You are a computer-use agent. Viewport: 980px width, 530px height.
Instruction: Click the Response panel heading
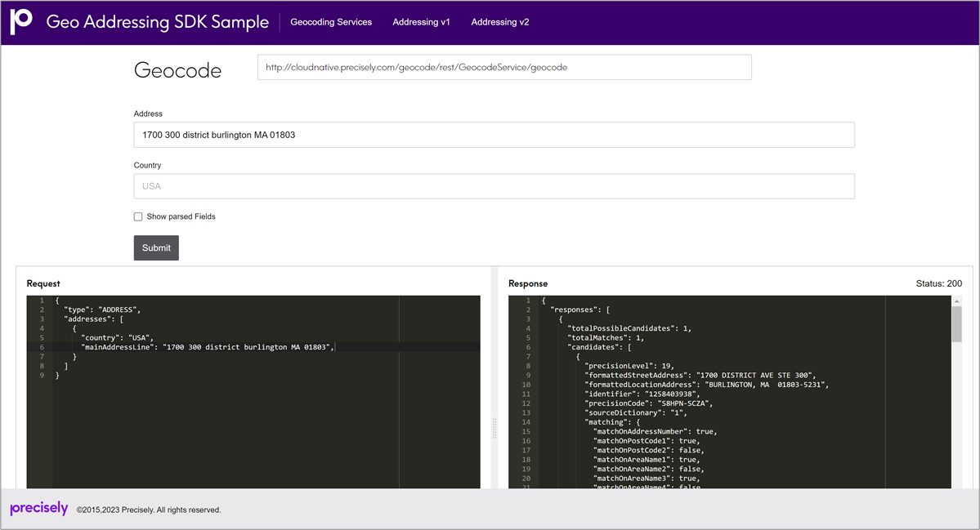(528, 283)
